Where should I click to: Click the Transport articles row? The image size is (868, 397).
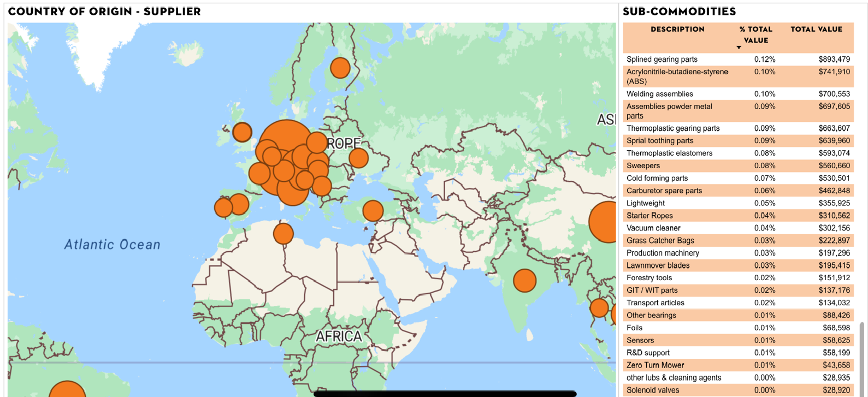tap(738, 303)
